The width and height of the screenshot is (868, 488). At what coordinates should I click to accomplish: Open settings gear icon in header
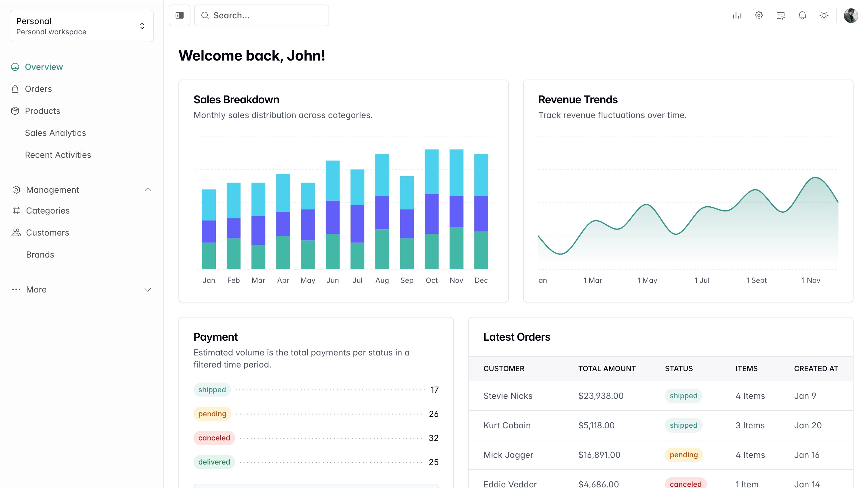[x=759, y=15]
